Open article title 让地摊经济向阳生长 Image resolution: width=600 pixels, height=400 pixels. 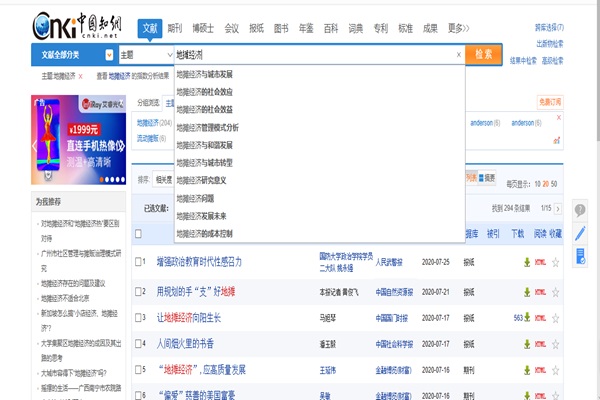[x=189, y=318]
